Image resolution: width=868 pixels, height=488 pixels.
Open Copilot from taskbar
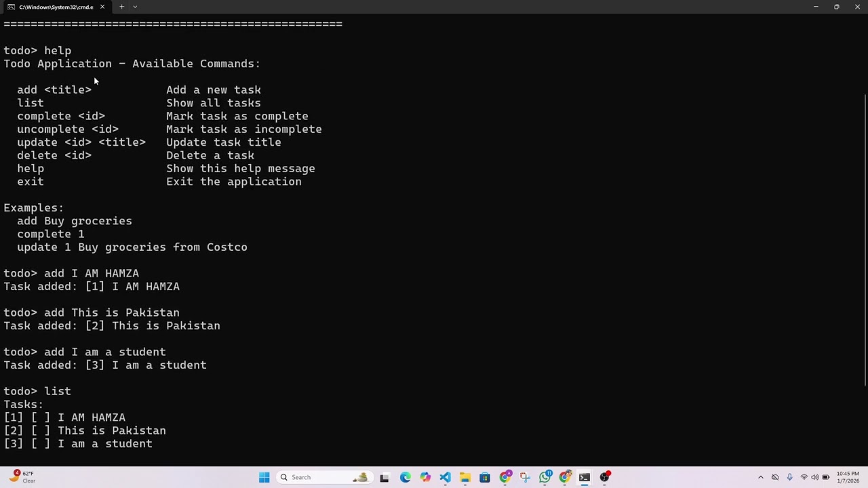tap(425, 477)
